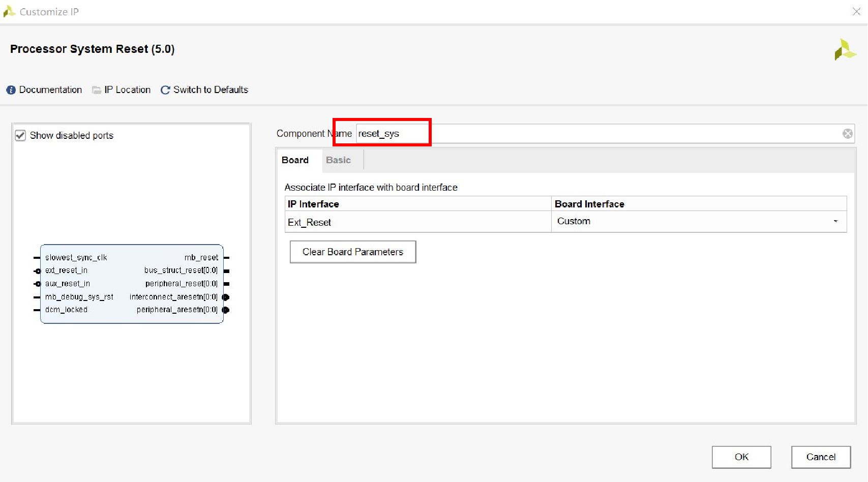Image resolution: width=868 pixels, height=482 pixels.
Task: Close the Customize IP dialog
Action: (856, 11)
